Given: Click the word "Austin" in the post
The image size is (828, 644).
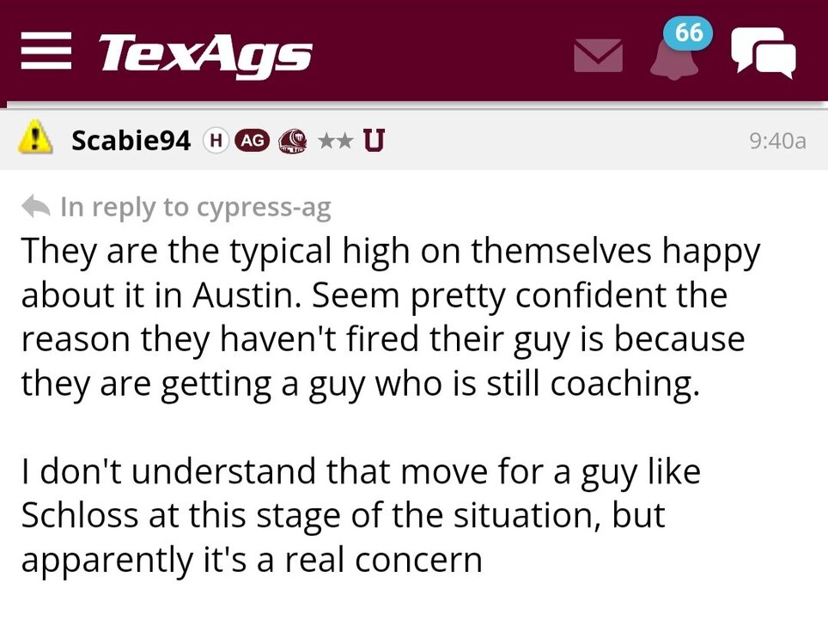Looking at the screenshot, I should [x=256, y=296].
